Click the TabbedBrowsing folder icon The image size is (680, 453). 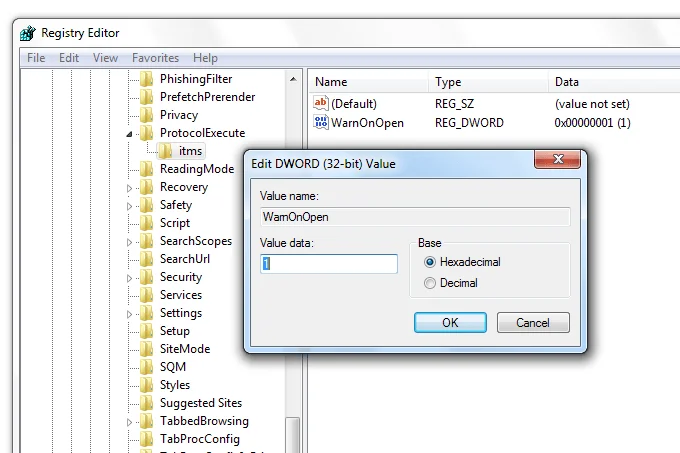147,421
